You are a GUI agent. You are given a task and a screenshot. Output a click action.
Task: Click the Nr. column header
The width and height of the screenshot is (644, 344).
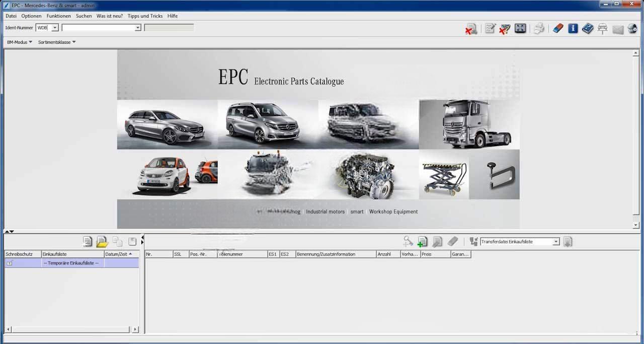(x=159, y=254)
